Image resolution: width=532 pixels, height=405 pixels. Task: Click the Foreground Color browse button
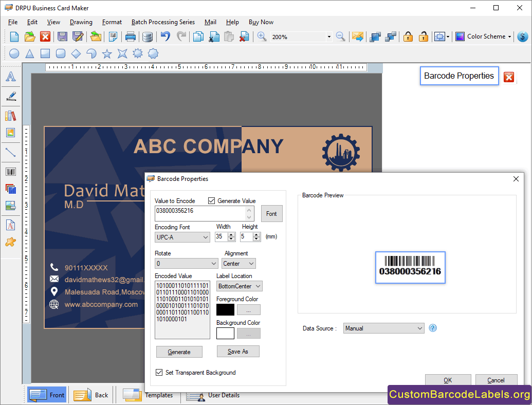coord(248,310)
